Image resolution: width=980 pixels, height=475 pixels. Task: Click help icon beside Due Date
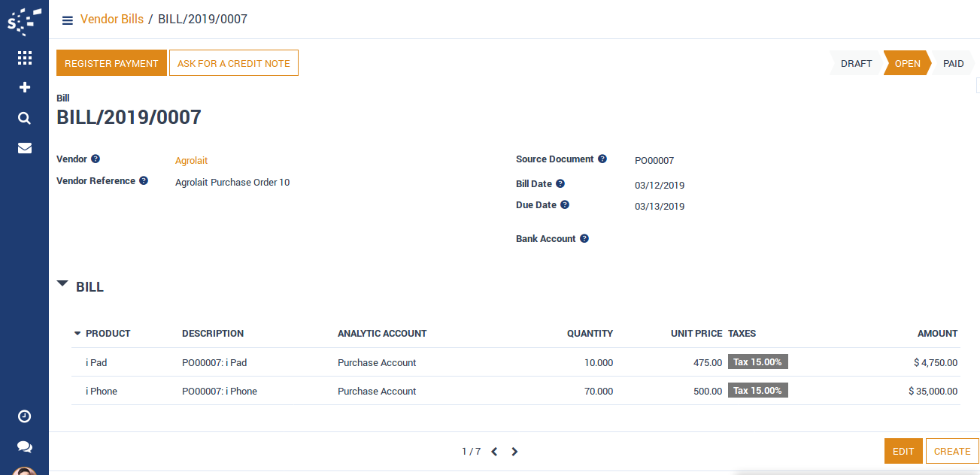pyautogui.click(x=565, y=204)
